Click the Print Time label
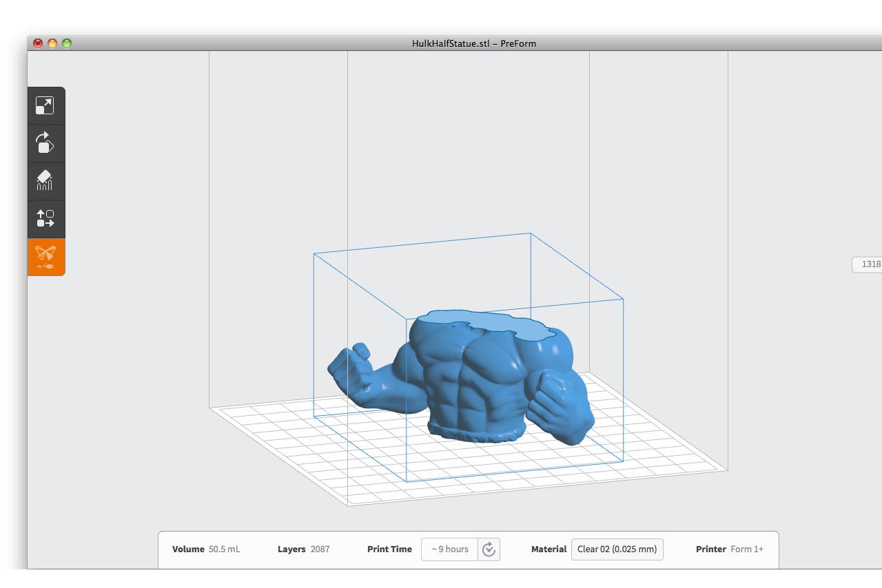Screen dimensions: 882x588 pos(389,549)
